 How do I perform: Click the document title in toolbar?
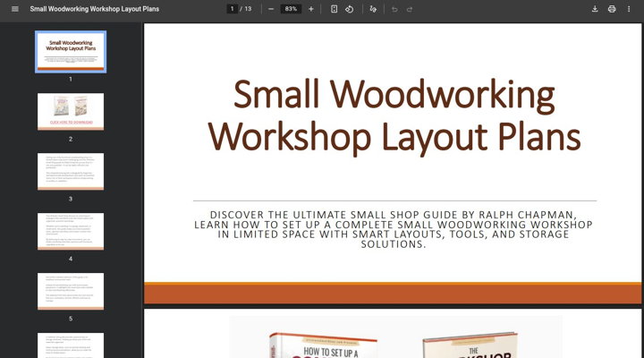[x=95, y=9]
